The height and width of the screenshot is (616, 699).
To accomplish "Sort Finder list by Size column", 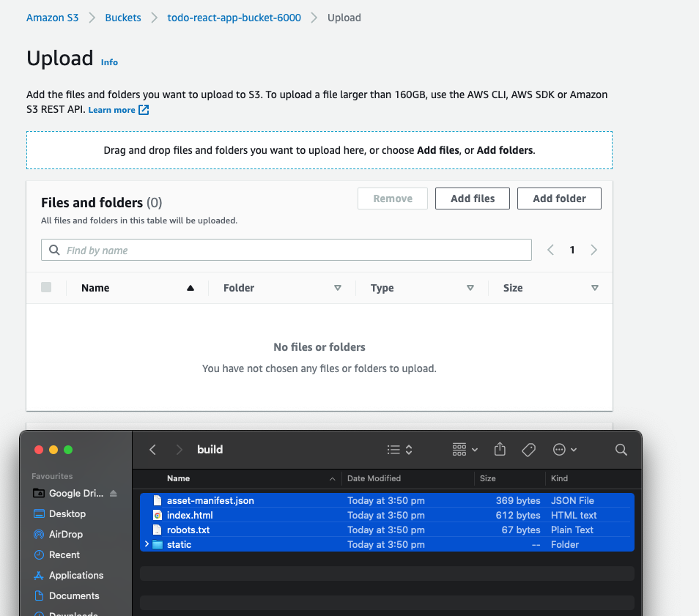I will [x=488, y=478].
